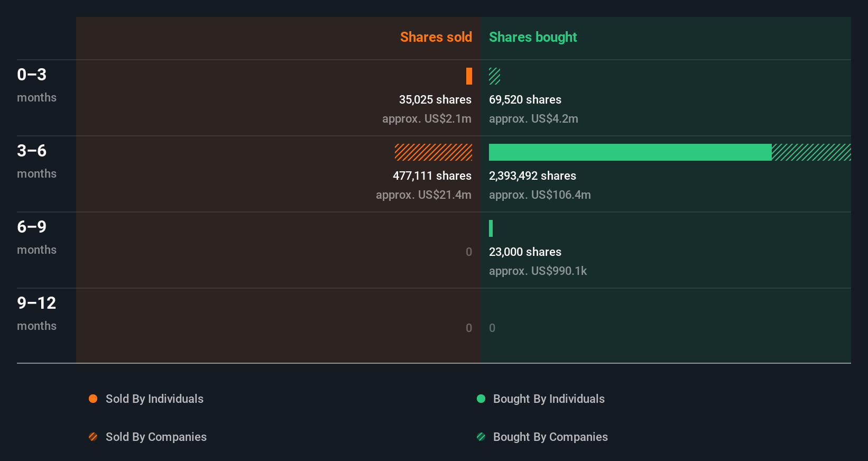Select the Sold By Individuals legend label
The width and height of the screenshot is (868, 461).
click(x=154, y=399)
